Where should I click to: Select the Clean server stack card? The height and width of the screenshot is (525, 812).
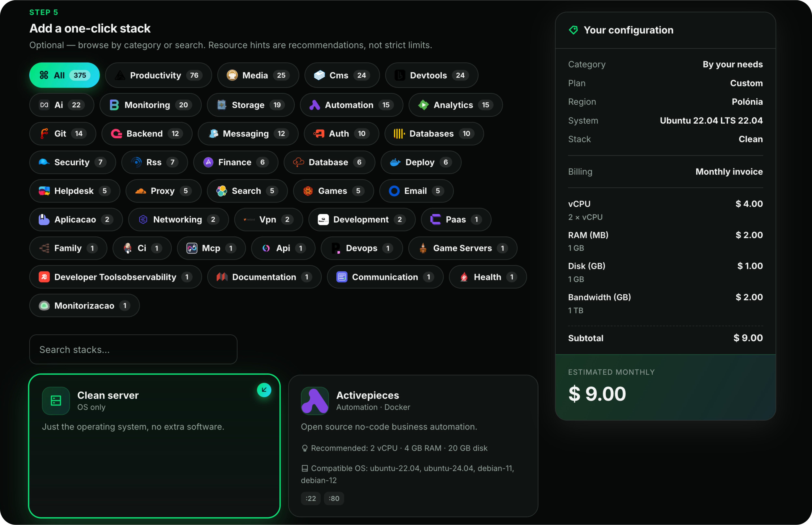[154, 446]
